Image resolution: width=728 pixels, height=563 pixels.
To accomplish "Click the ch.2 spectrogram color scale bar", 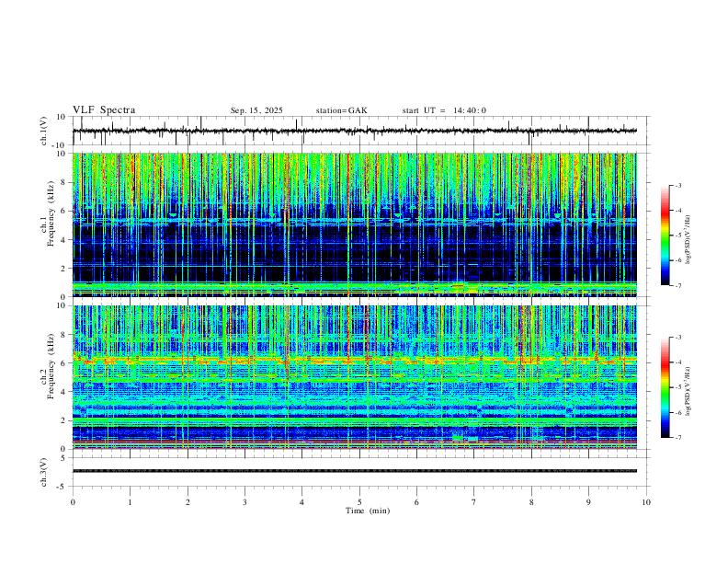I will (x=665, y=387).
